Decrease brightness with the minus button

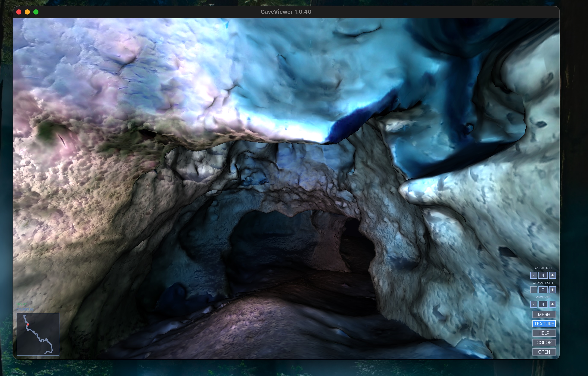534,275
